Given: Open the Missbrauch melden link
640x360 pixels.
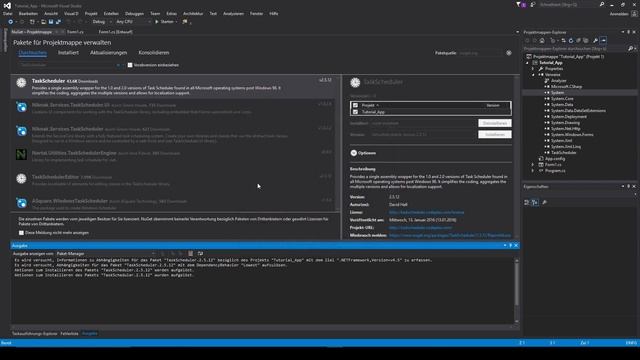Looking at the screenshot, I should click(x=450, y=236).
